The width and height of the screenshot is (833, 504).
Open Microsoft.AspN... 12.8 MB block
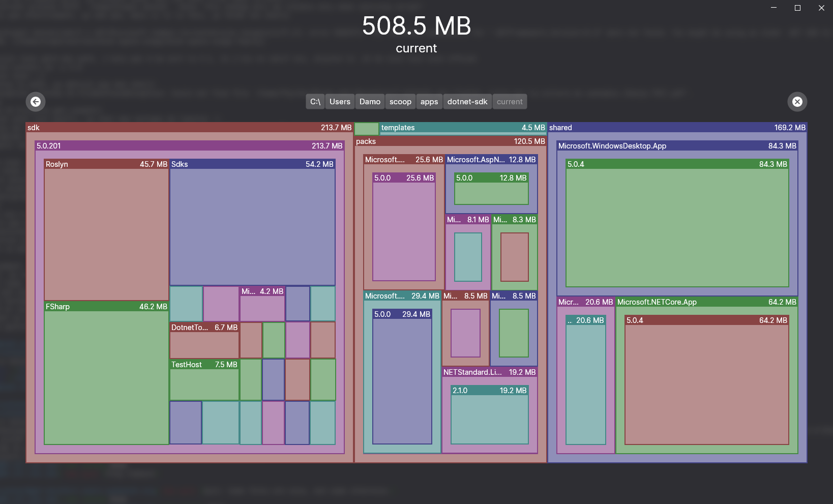[491, 184]
